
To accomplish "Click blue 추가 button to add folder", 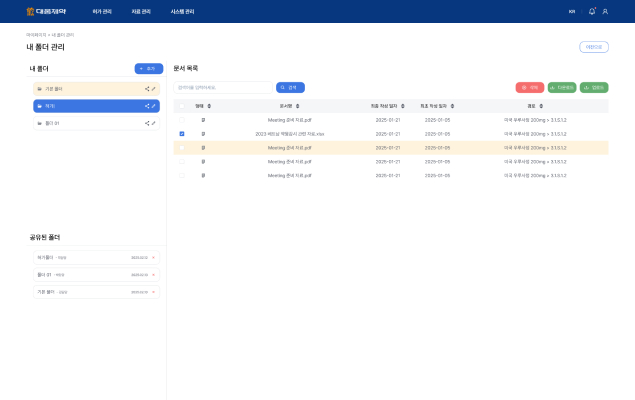I will (x=148, y=68).
